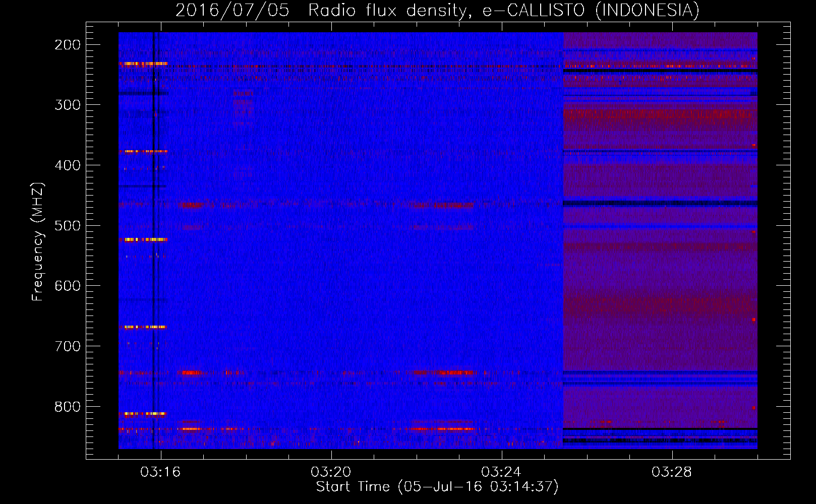Click the 400 frequency tick label
816x504 pixels.
pos(68,165)
